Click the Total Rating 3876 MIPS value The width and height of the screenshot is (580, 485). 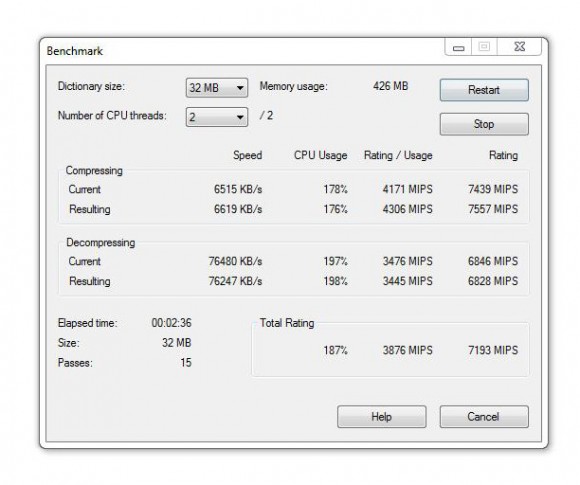[407, 350]
